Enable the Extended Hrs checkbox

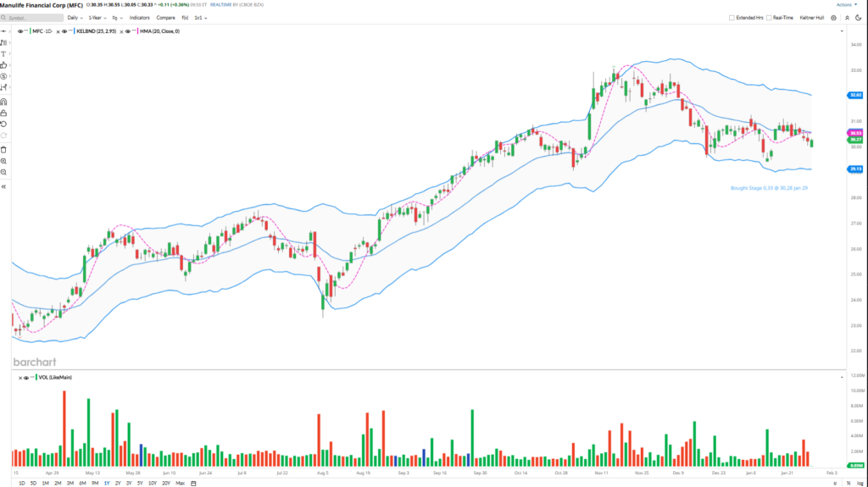732,17
